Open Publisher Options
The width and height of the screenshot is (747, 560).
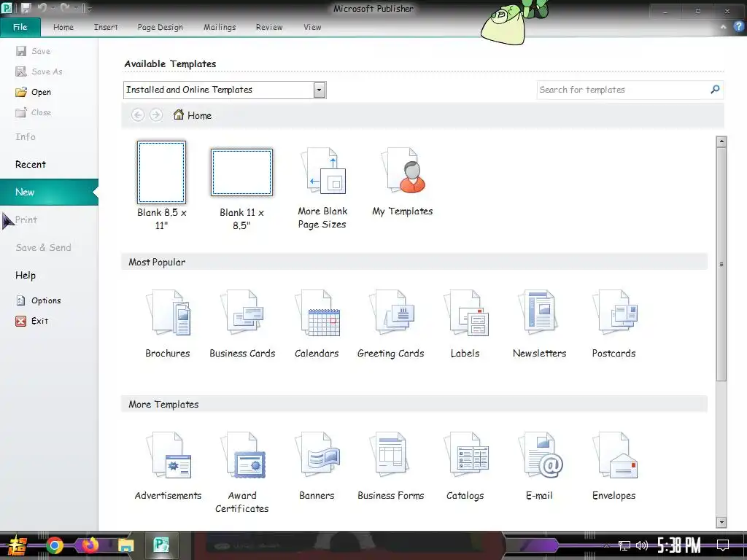coord(39,300)
